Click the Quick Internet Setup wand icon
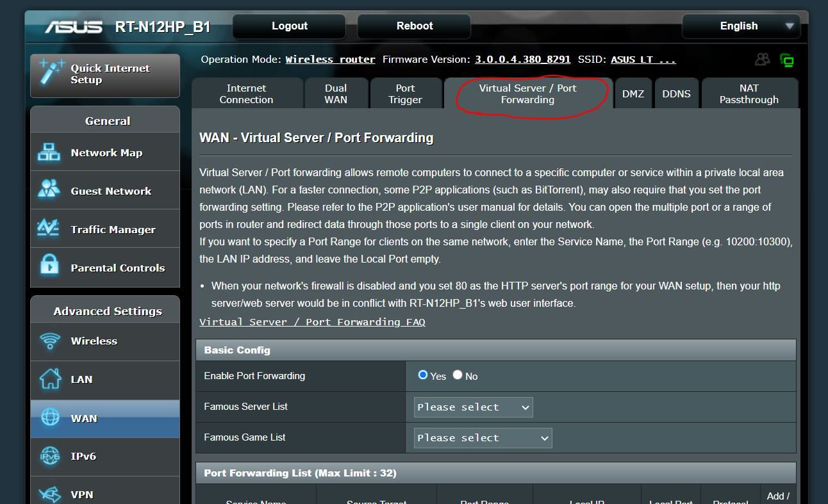 51,72
